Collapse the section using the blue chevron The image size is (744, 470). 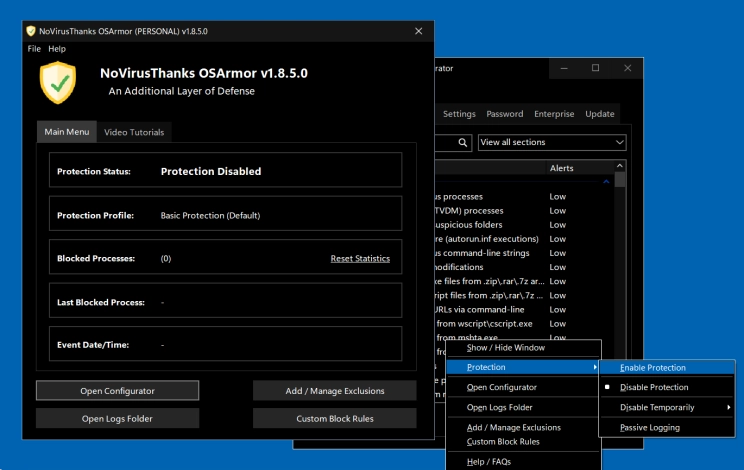click(x=606, y=182)
